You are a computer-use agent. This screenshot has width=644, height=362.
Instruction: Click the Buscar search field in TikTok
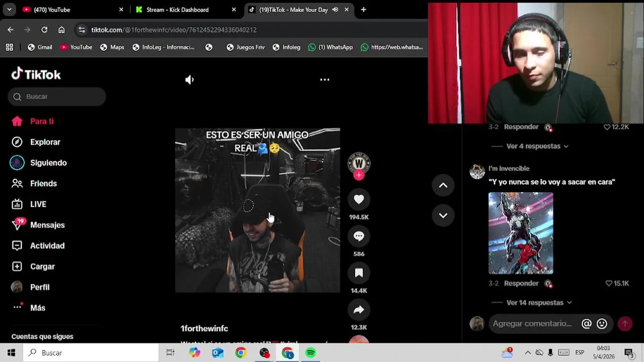click(57, 97)
